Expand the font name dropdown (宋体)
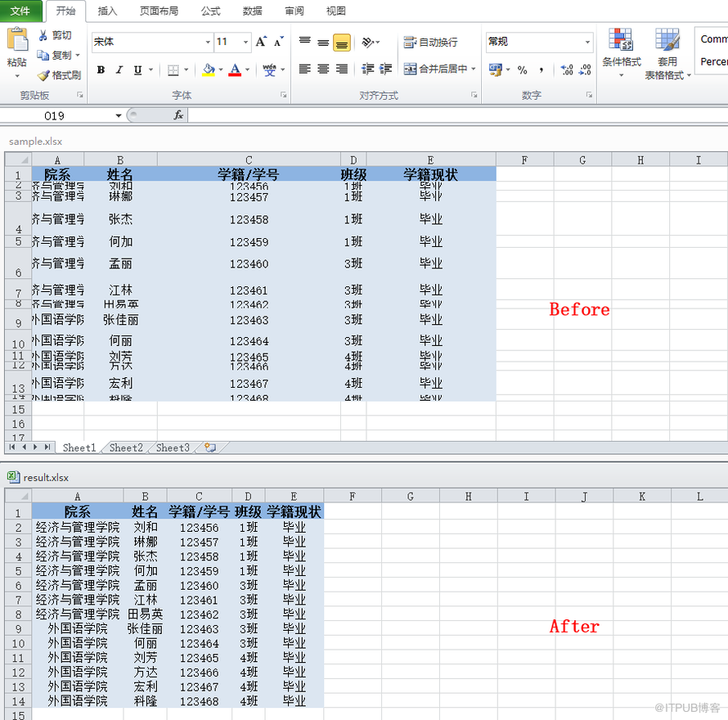 tap(208, 42)
